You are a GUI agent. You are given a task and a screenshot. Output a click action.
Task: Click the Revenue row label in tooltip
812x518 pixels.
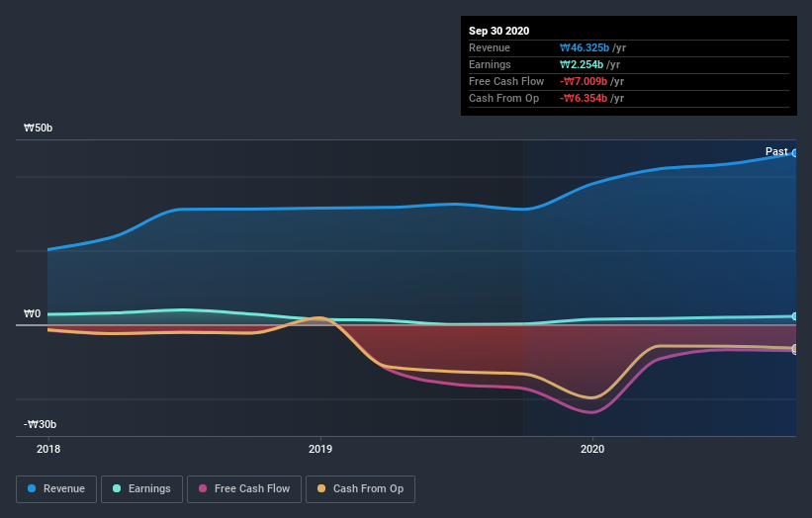click(490, 47)
